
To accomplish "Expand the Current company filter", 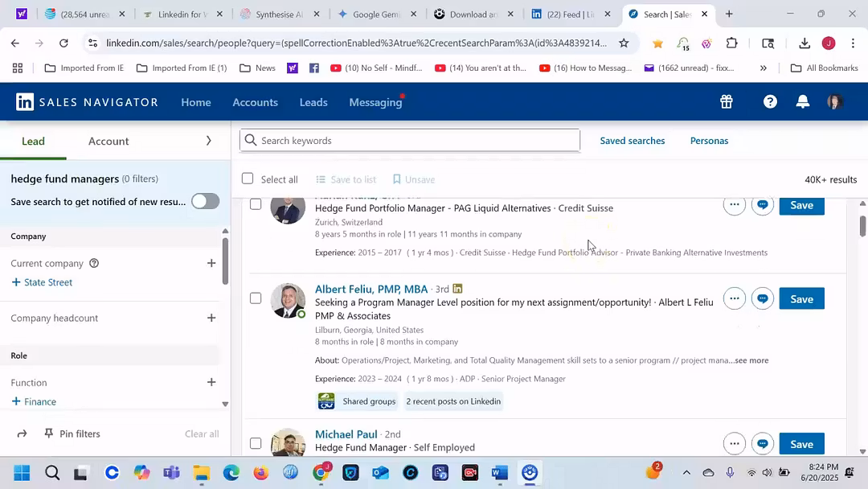I will coord(211,263).
